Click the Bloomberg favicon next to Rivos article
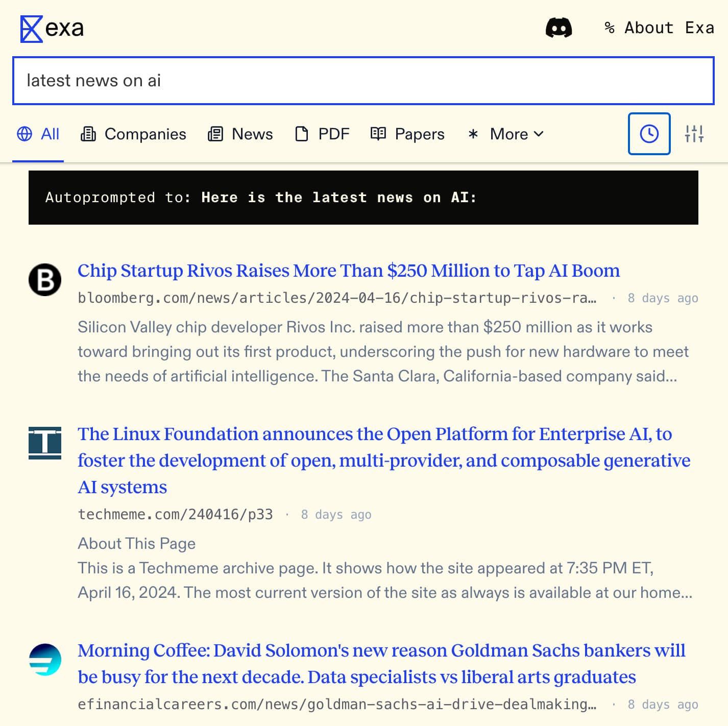The height and width of the screenshot is (726, 728). point(45,280)
